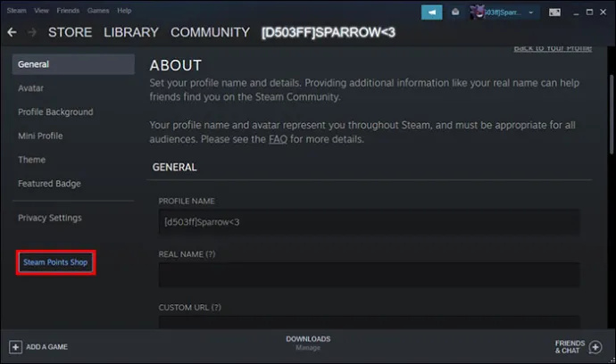Open the Help menu
Viewport: 616px width, 364px height.
[x=124, y=11]
